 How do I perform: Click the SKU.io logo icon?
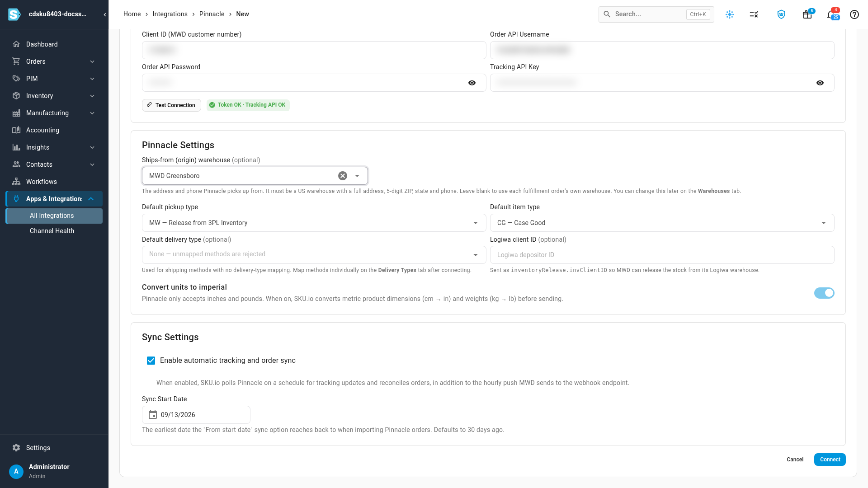(x=14, y=14)
